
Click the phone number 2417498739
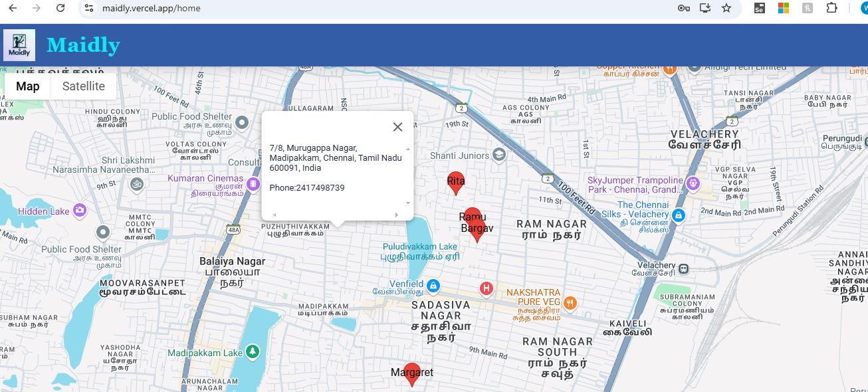(320, 188)
